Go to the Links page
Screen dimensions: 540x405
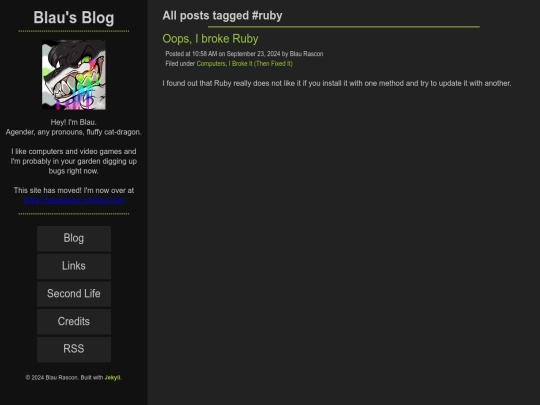click(74, 266)
